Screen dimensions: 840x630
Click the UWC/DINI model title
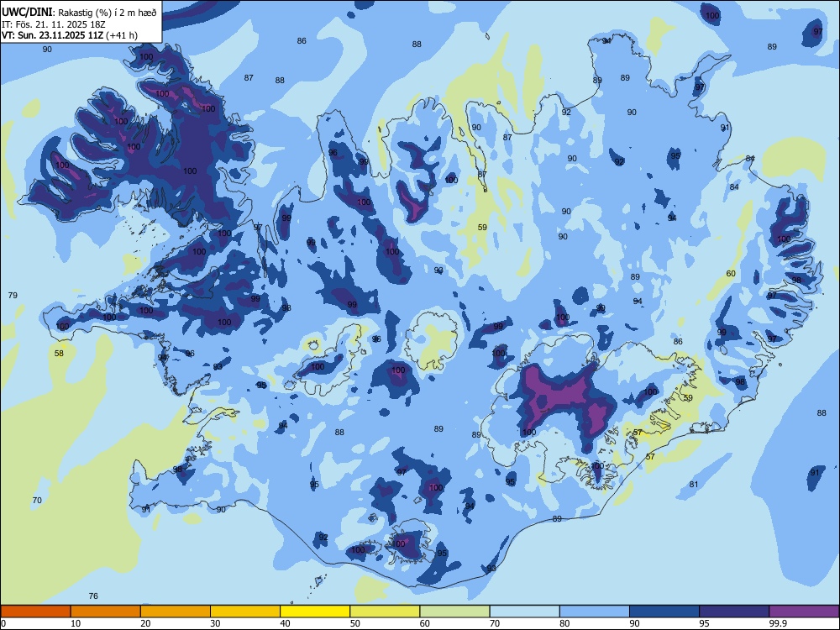coord(27,12)
